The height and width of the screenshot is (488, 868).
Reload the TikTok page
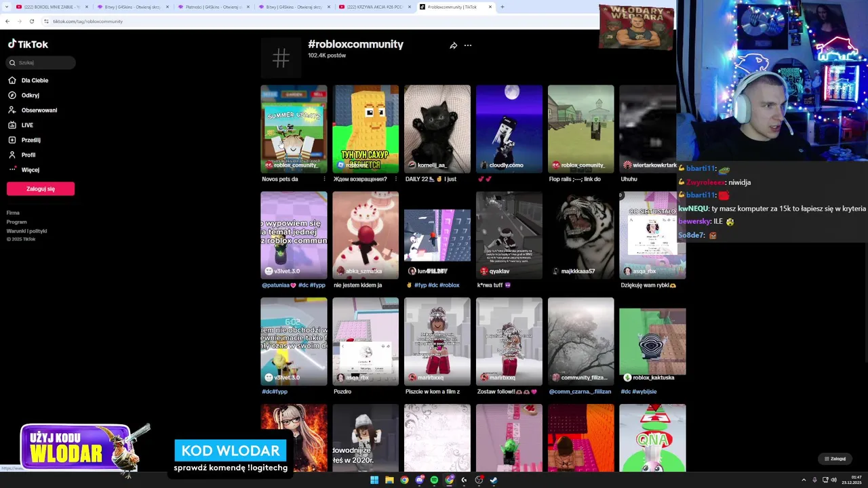click(31, 21)
